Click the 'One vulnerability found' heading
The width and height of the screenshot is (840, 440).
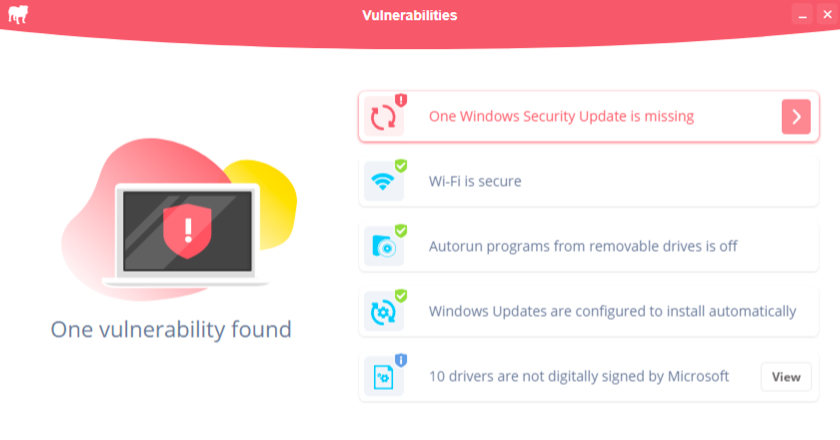click(171, 329)
